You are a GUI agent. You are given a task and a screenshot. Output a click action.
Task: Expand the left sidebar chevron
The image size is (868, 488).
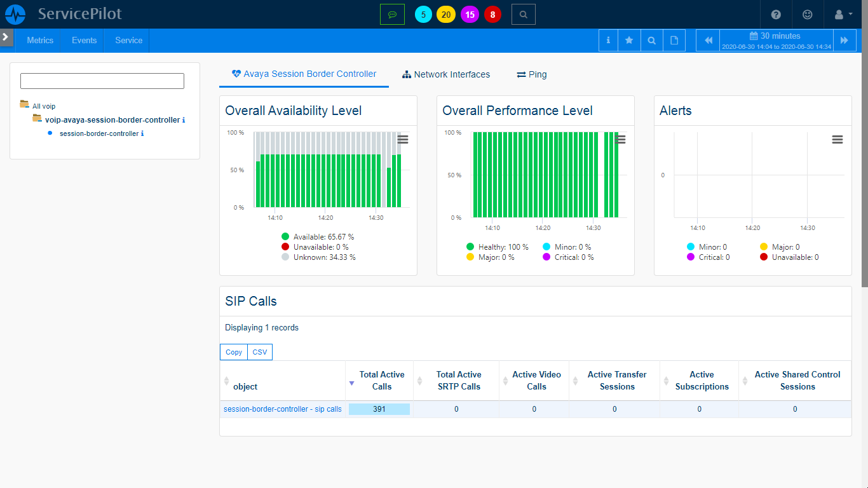pyautogui.click(x=6, y=37)
